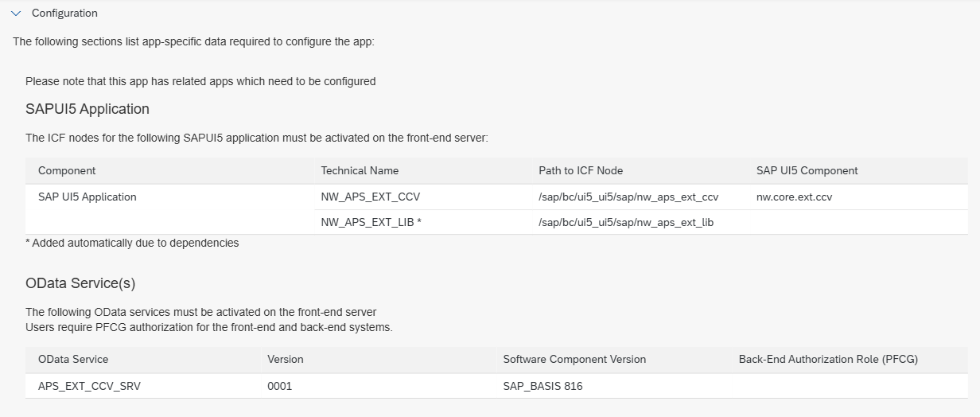Click the Back-End Authorization Role (PFCG) header

pyautogui.click(x=828, y=360)
